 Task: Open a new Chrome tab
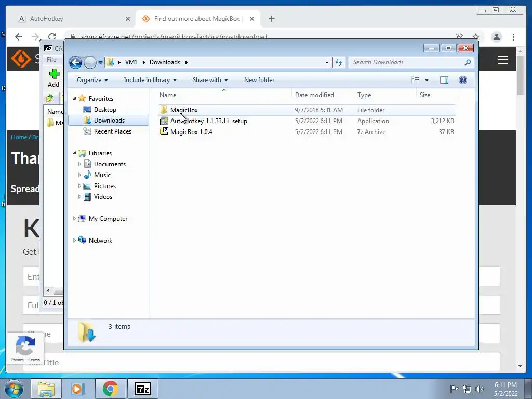(271, 19)
